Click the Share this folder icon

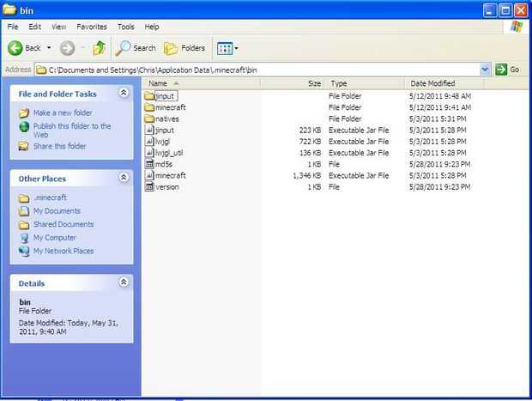(x=24, y=146)
